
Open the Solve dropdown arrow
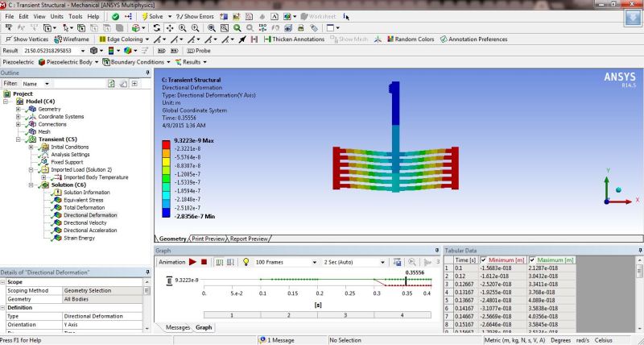pyautogui.click(x=170, y=16)
